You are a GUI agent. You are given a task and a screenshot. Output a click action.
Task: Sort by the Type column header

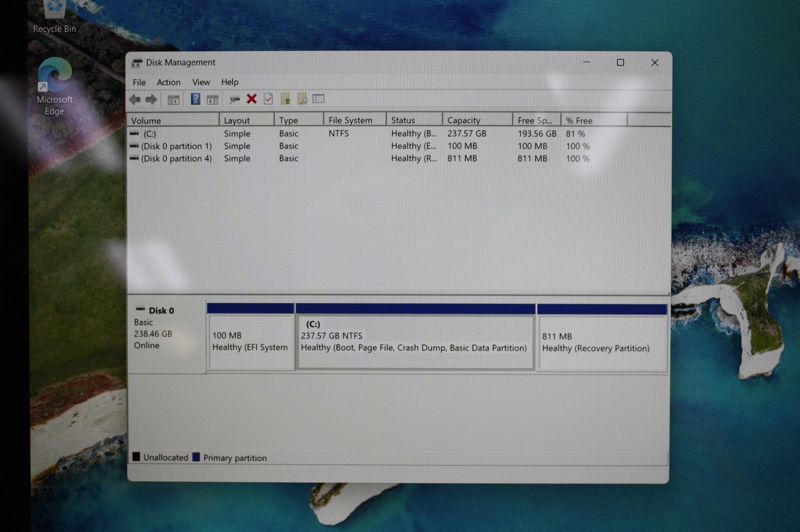pyautogui.click(x=299, y=120)
